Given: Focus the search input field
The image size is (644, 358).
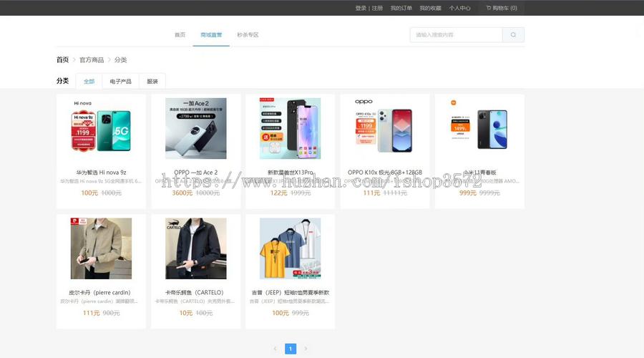Looking at the screenshot, I should coord(456,35).
